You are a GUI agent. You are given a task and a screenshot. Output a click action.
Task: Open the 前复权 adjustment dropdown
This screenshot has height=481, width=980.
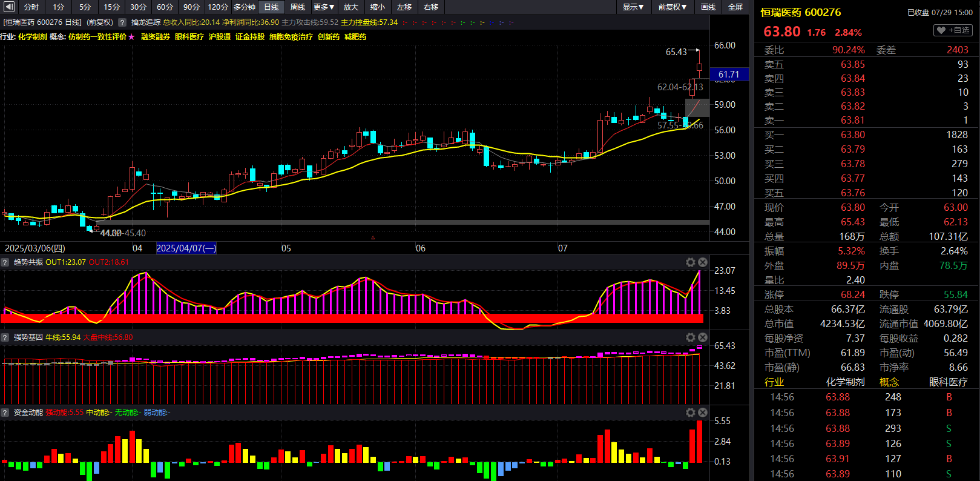673,7
